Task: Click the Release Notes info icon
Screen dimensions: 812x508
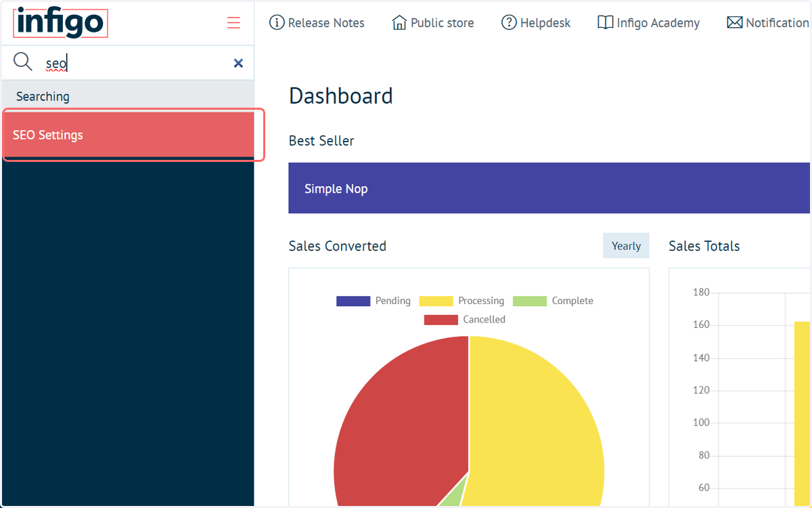Action: coord(277,22)
